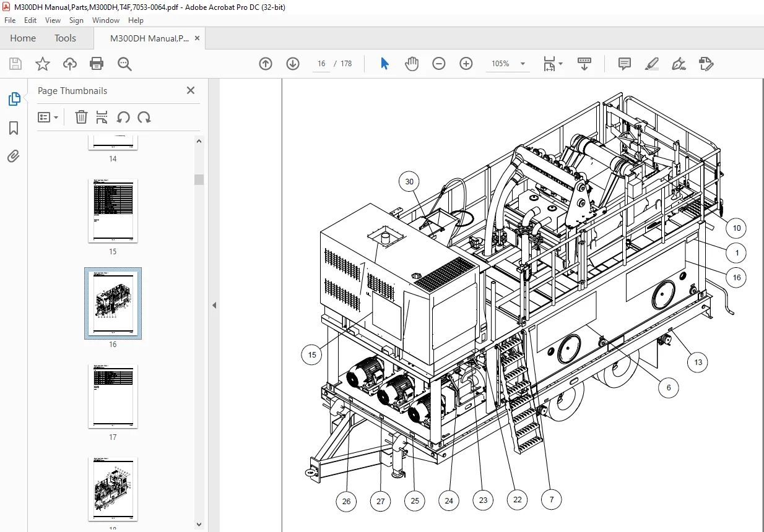Click callout number 6 in the diagram
764x532 pixels.
(x=668, y=388)
